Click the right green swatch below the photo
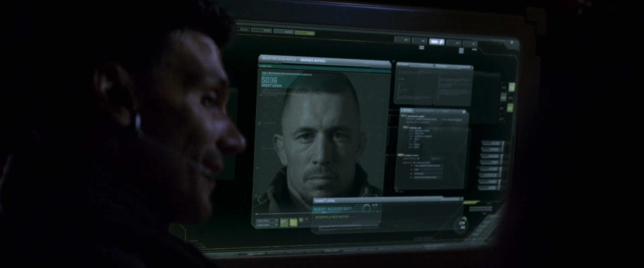The width and height of the screenshot is (644, 268). point(293,222)
